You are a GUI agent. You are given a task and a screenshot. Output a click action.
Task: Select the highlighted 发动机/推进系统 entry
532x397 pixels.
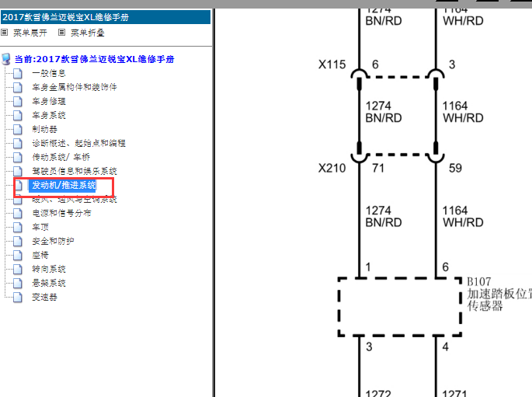tap(64, 185)
